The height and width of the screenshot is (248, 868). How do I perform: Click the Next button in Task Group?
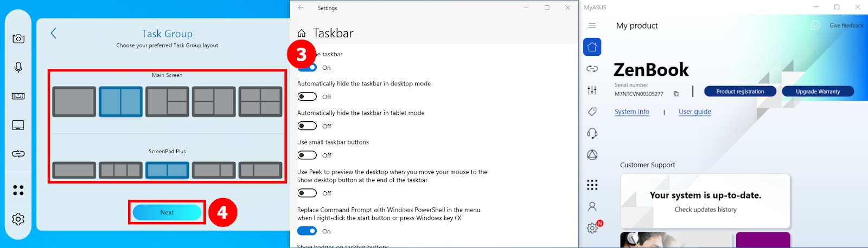click(167, 212)
